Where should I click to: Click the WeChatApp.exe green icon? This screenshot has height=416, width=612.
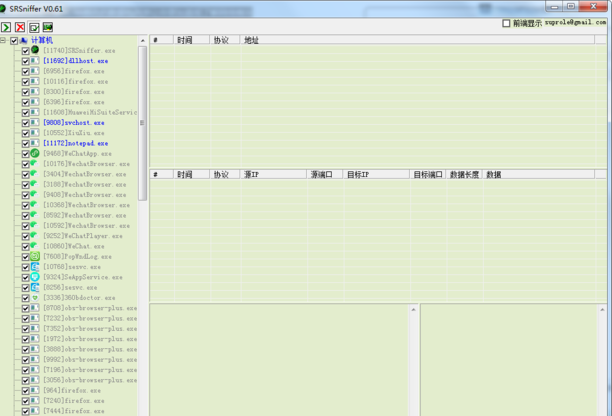35,153
